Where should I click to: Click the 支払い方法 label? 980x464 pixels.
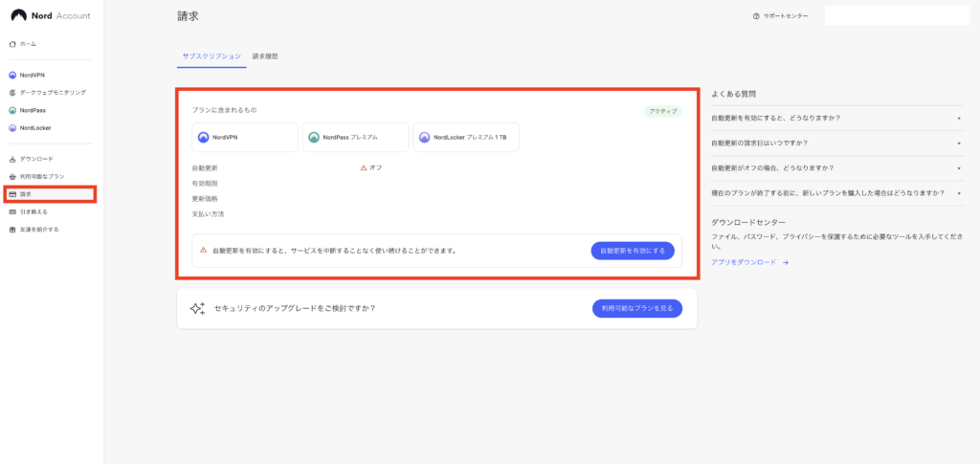(208, 214)
